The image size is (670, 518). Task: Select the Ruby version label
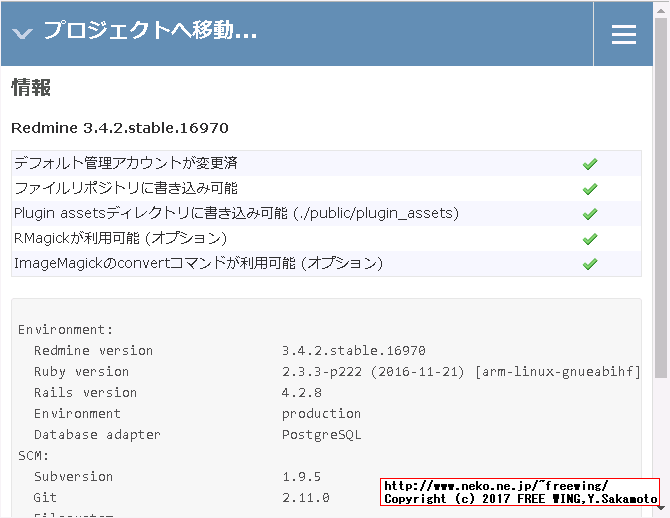pos(81,371)
